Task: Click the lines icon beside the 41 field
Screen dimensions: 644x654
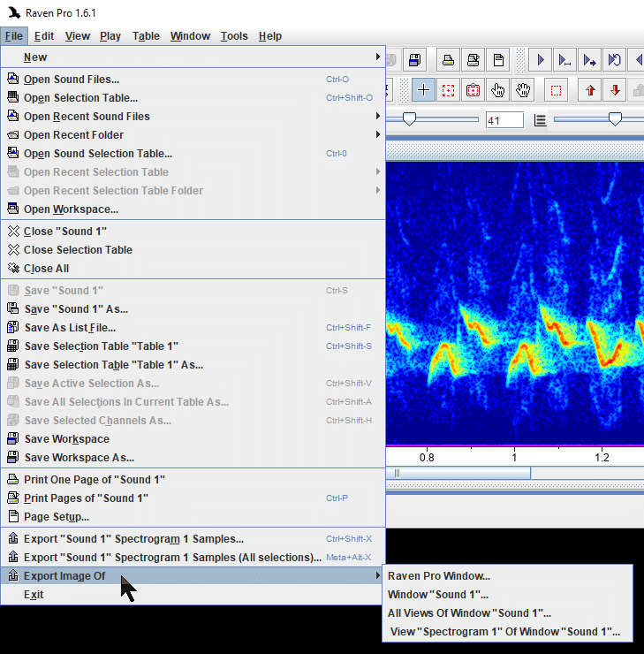Action: (541, 120)
